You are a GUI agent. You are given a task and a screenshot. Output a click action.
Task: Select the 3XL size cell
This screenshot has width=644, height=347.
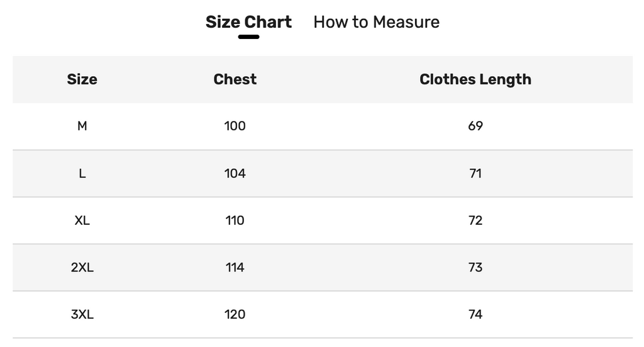(x=82, y=314)
